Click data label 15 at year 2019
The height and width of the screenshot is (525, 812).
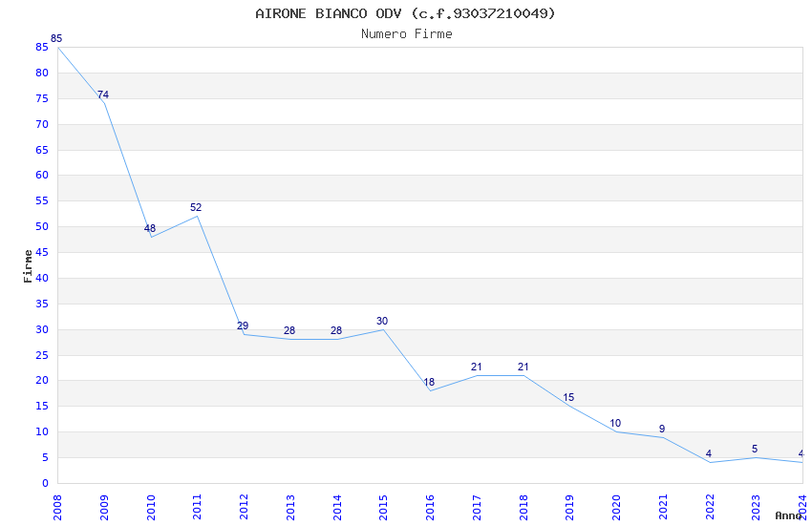(568, 397)
